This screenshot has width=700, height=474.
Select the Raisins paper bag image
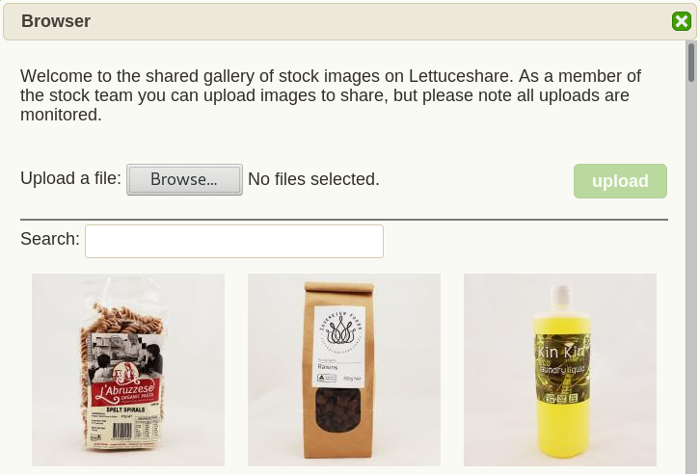344,370
